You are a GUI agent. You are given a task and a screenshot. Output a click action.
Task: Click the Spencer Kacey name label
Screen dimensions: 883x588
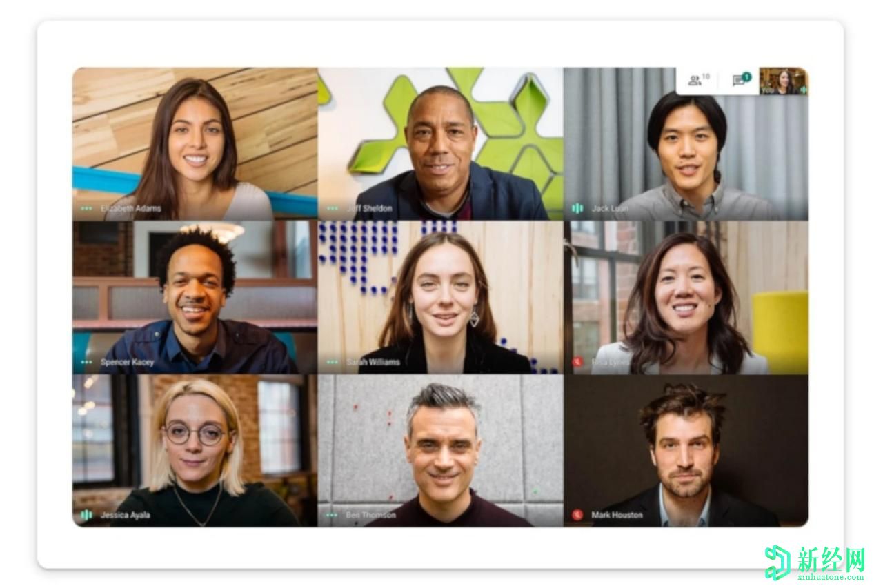pyautogui.click(x=128, y=362)
